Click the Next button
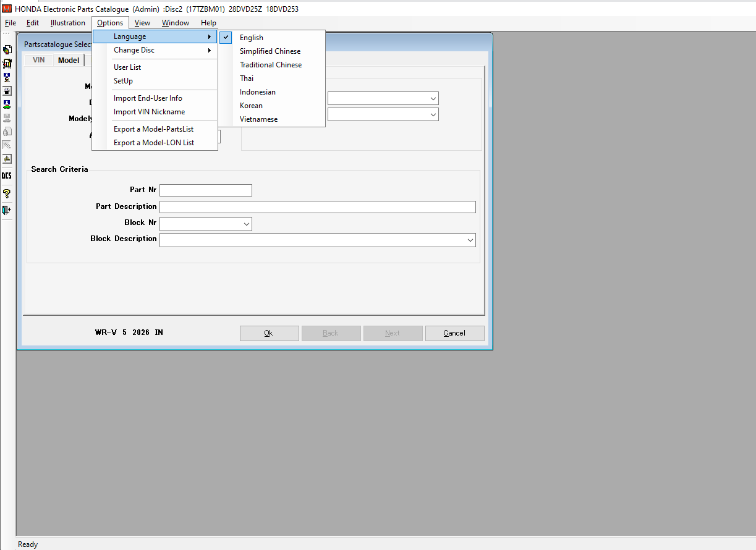 [393, 333]
